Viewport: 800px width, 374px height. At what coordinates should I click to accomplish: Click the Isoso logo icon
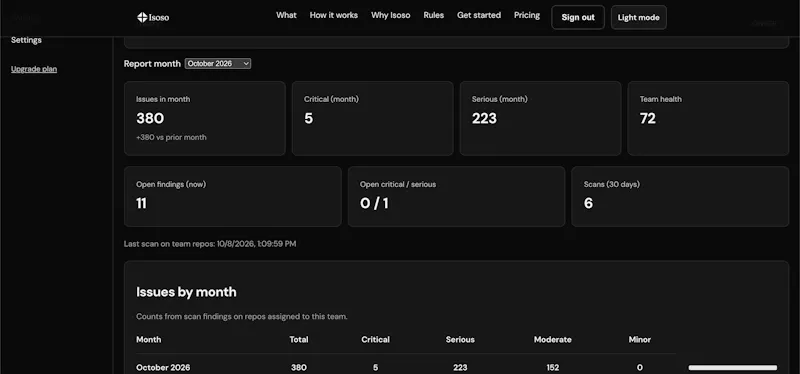coord(142,17)
